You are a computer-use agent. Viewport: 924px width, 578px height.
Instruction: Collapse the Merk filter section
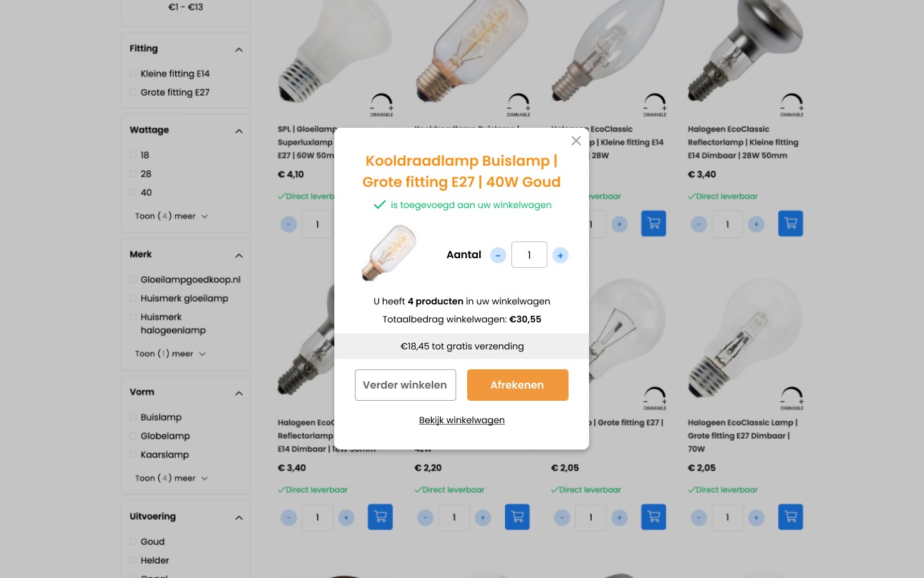[239, 256]
